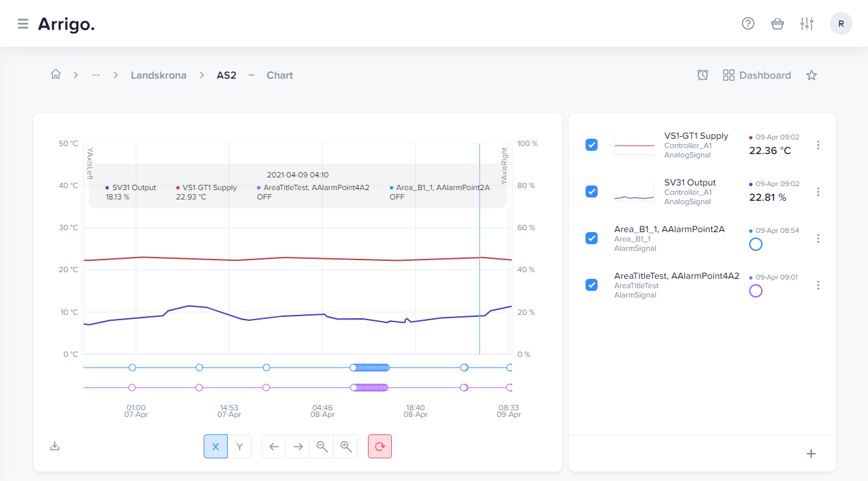Open the Dashboard view

(757, 75)
